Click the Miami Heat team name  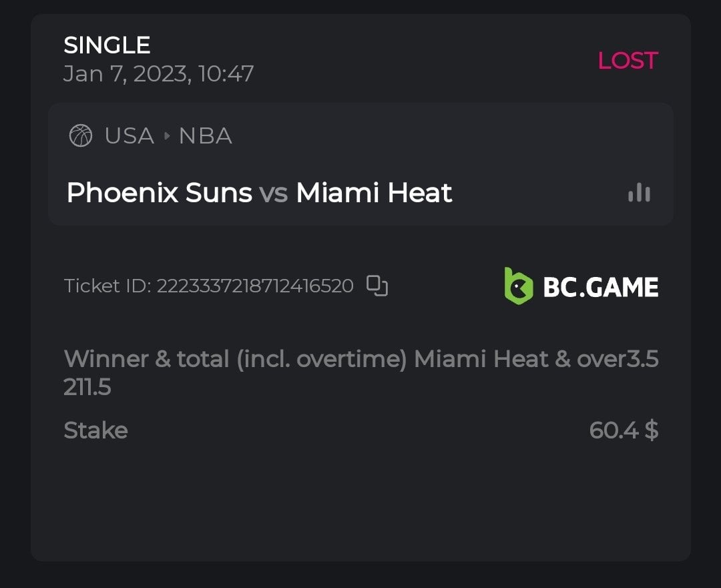pyautogui.click(x=374, y=193)
